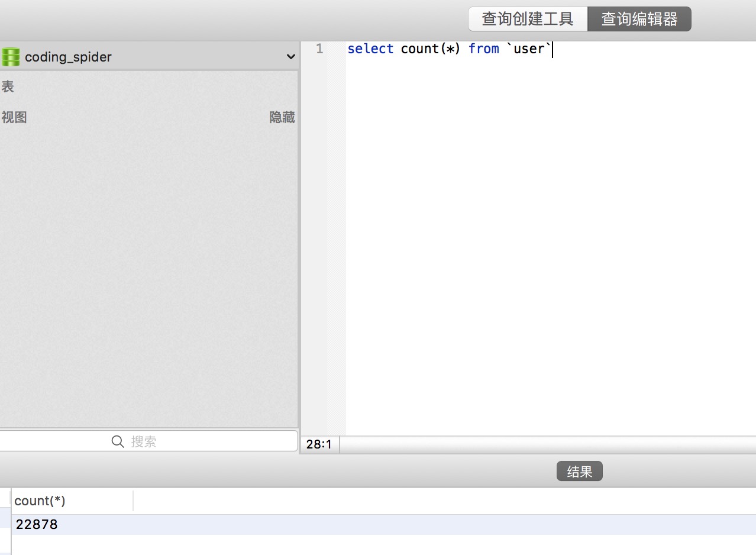Click the from keyword in the query
The height and width of the screenshot is (555, 756).
point(484,49)
